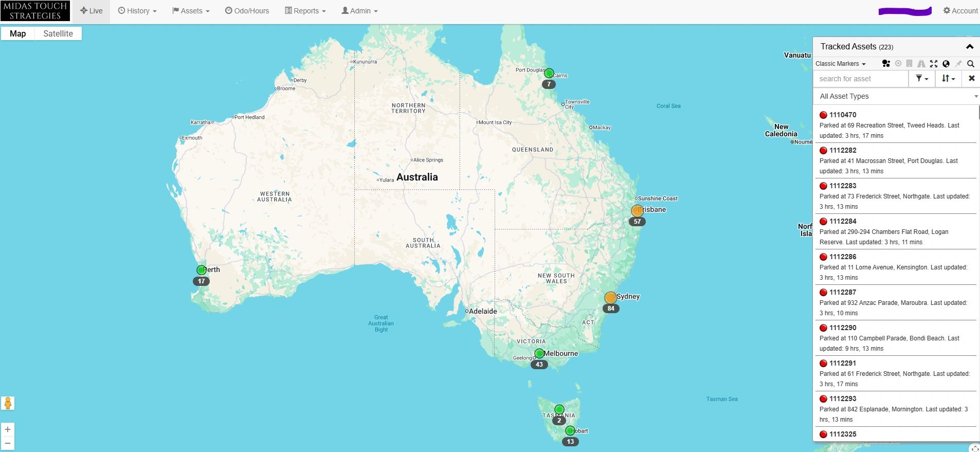Toggle the building/places overlay icon

coord(909,64)
